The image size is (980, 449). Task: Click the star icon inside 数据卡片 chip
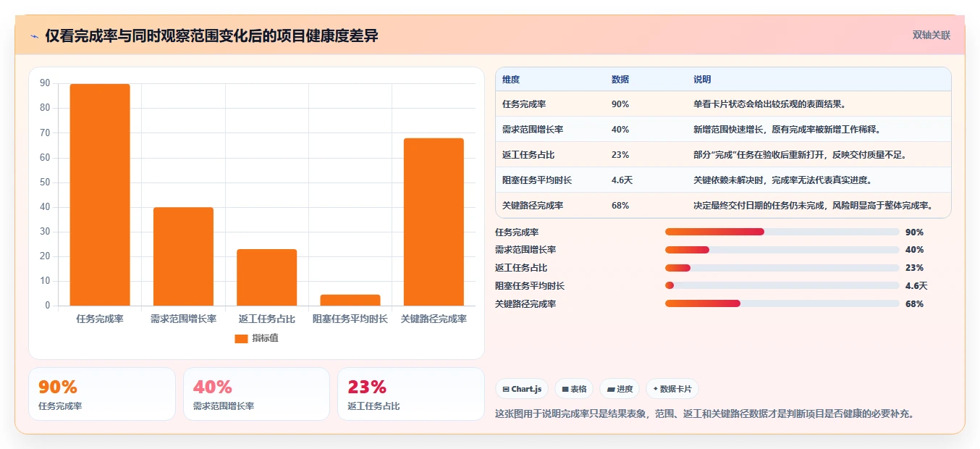coord(656,389)
